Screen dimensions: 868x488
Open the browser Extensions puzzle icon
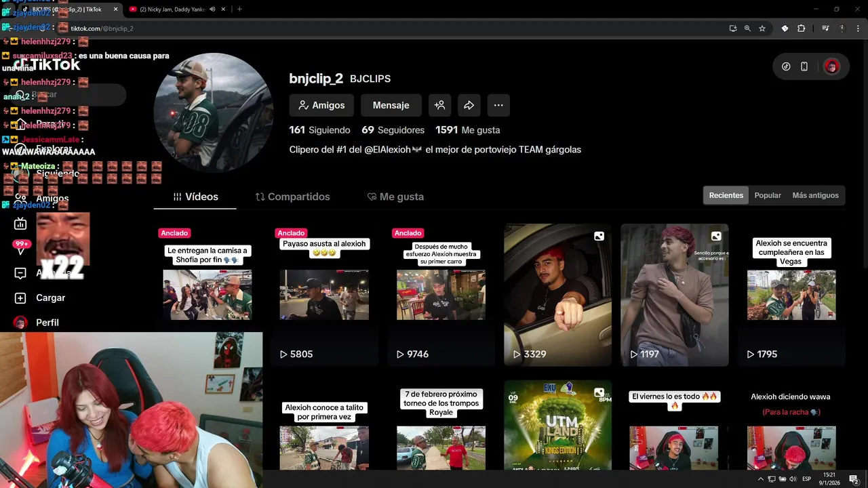coord(802,28)
